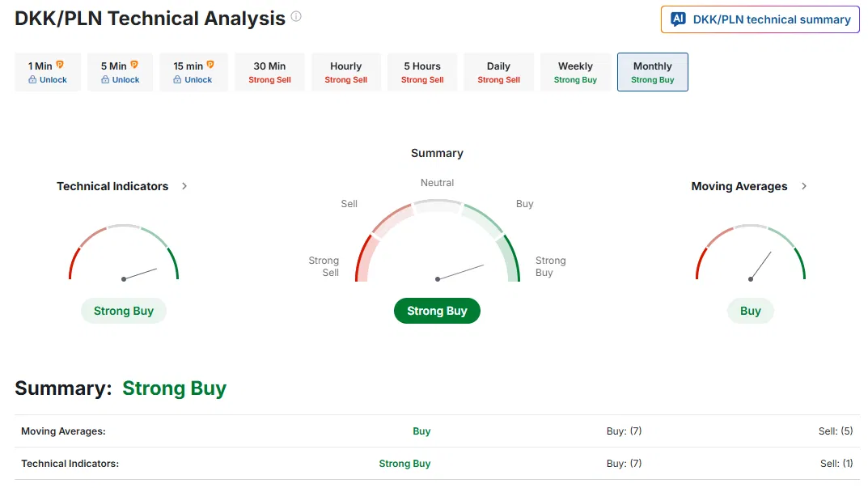Image resolution: width=868 pixels, height=488 pixels.
Task: Expand Moving Averages via its chevron arrow
Action: point(804,186)
